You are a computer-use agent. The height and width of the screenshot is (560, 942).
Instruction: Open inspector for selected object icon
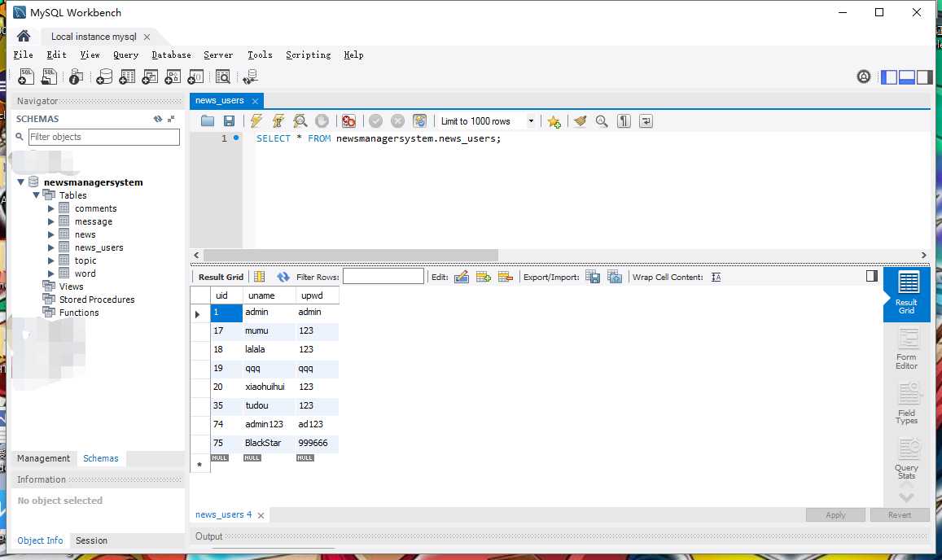pyautogui.click(x=76, y=77)
